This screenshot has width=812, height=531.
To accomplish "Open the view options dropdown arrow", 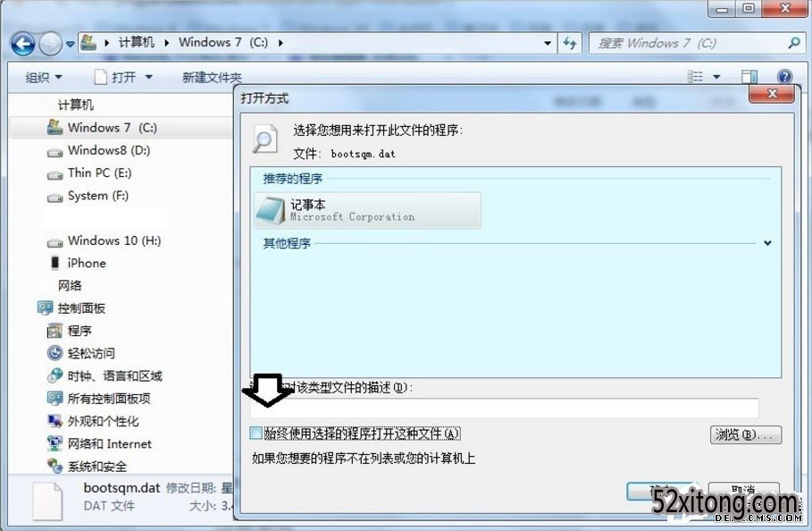I will (716, 77).
